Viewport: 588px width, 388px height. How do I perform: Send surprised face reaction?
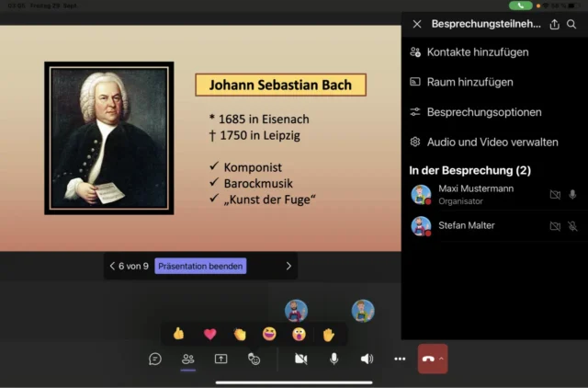299,334
